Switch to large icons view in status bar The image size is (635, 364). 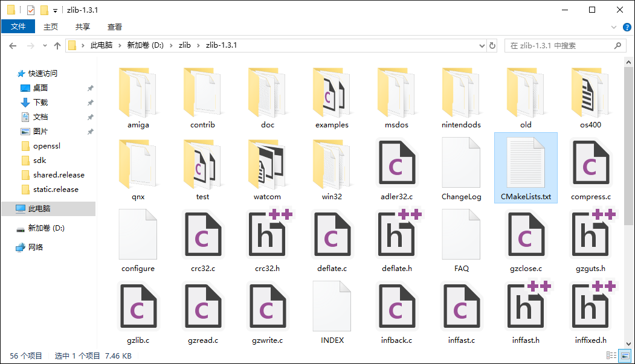625,356
